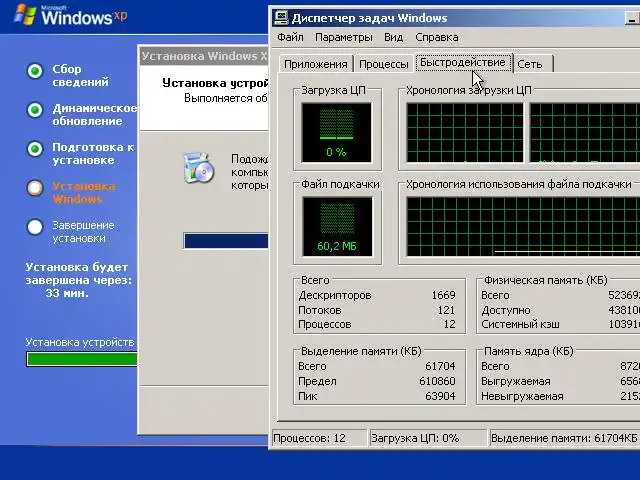This screenshot has width=640, height=480.
Task: Switch to the Приложения tab
Action: (x=316, y=64)
